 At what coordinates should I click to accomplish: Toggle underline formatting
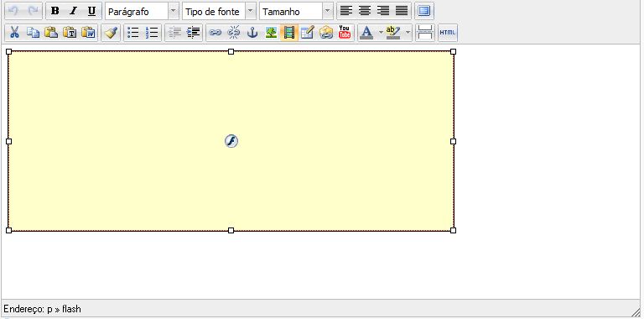[91, 11]
